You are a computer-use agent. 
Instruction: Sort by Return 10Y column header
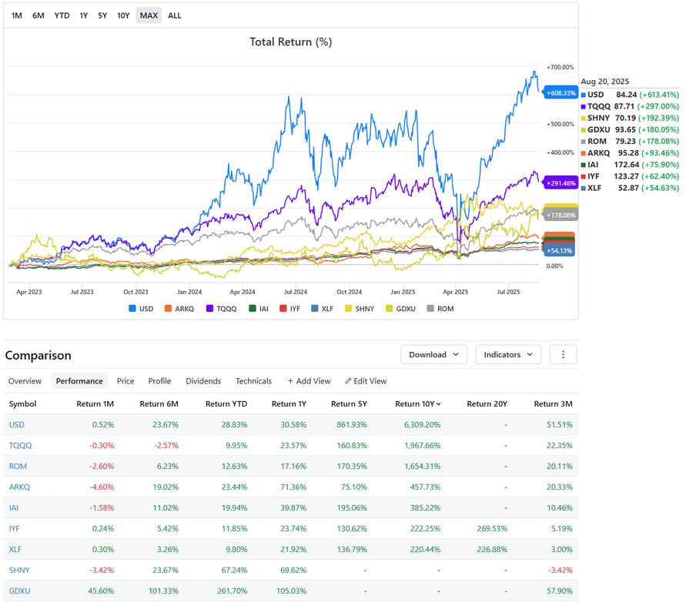(418, 404)
